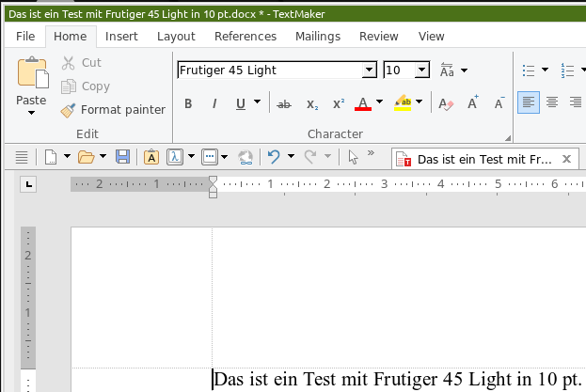
Task: Click the Copy icon
Action: coord(69,86)
